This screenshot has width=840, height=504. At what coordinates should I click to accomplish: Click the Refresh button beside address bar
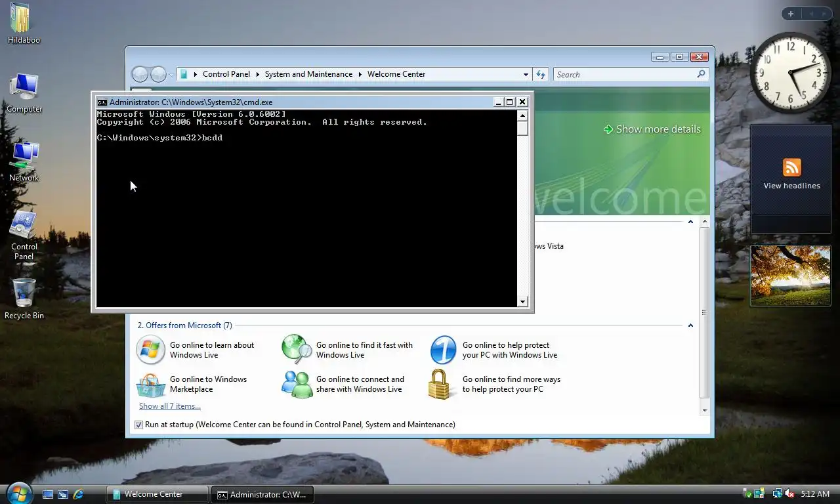pyautogui.click(x=541, y=74)
